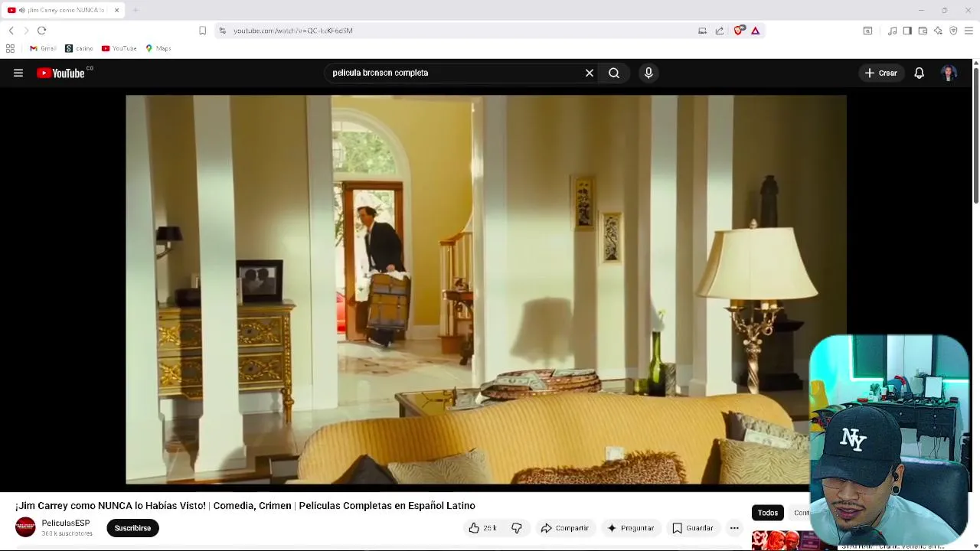
Task: Open the install/cast screen icon in address bar
Action: (x=702, y=31)
